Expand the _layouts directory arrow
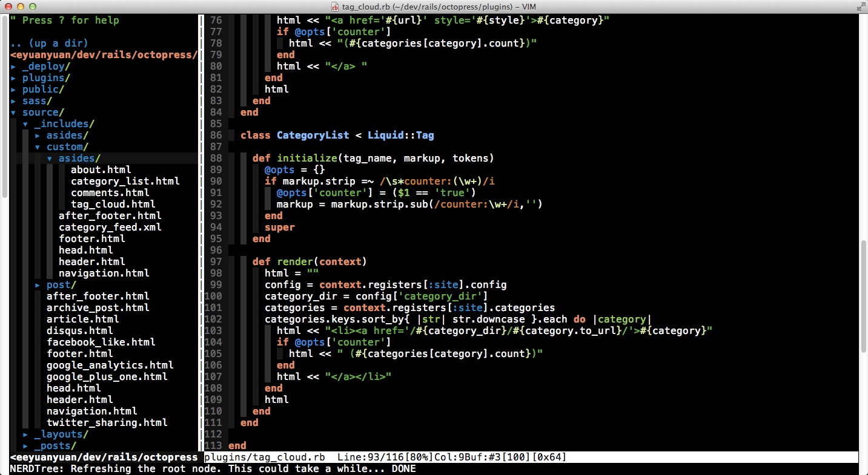868x475 pixels. click(25, 434)
